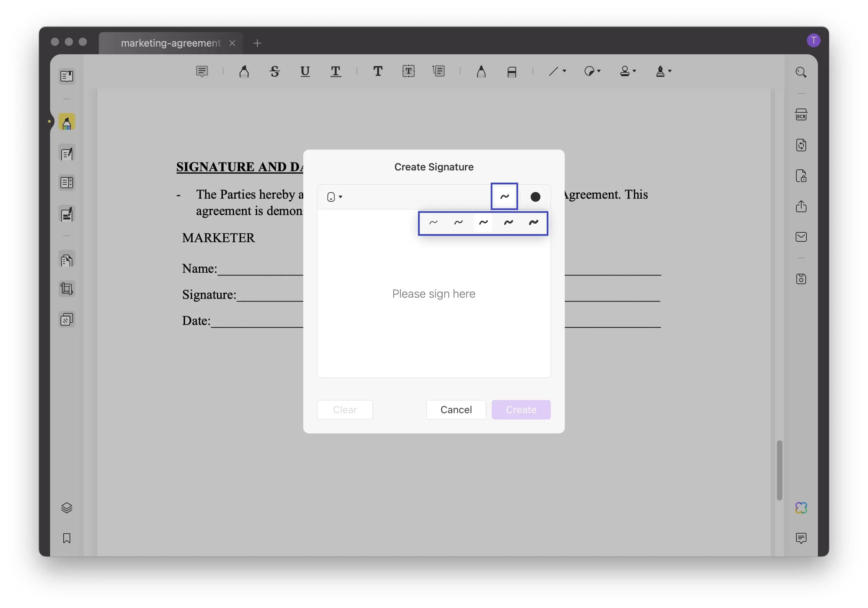Select the thin tilde stroke style

[x=433, y=222]
